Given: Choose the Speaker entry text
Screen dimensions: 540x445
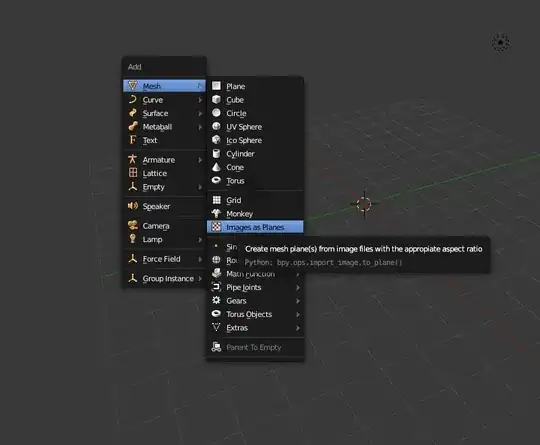Looking at the screenshot, I should [x=156, y=206].
